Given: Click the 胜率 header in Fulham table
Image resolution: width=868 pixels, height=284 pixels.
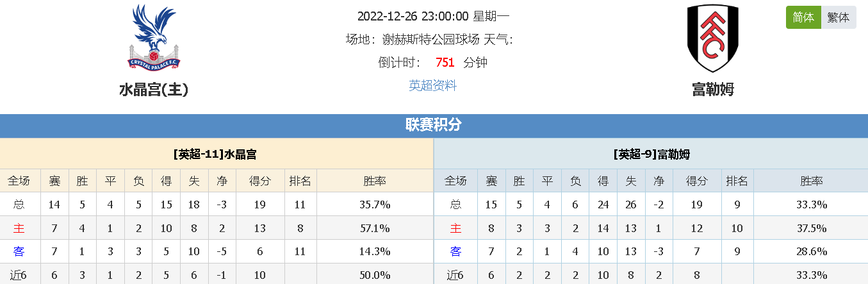Looking at the screenshot, I should 812,181.
